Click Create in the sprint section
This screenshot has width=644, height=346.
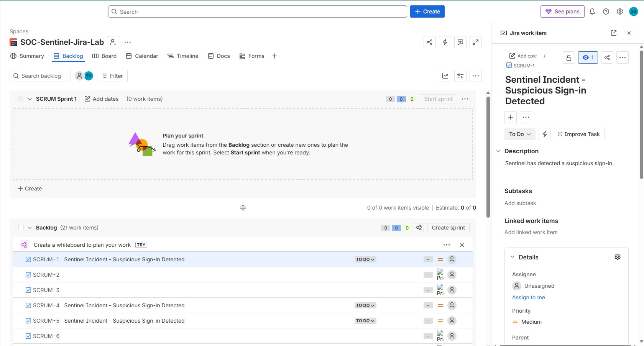(x=30, y=189)
